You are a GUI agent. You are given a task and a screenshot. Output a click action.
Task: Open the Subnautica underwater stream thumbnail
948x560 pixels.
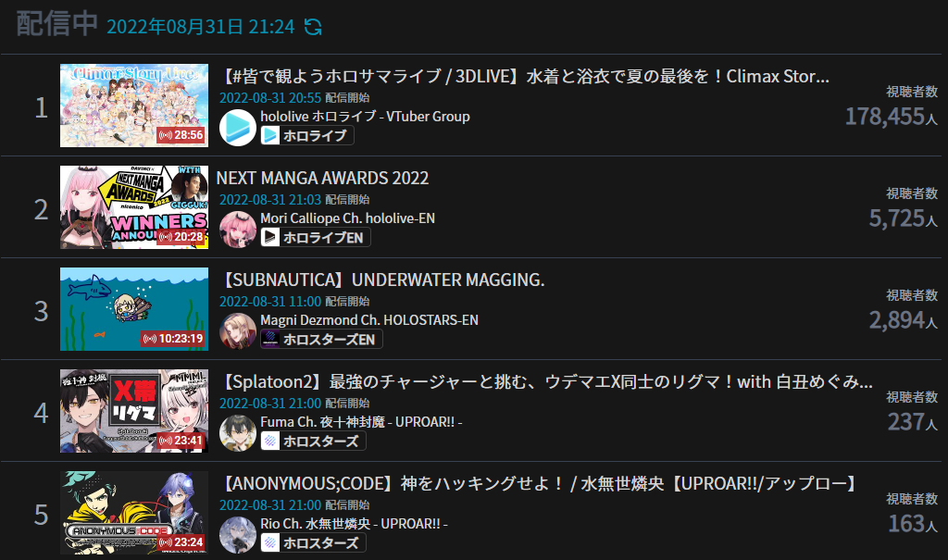(134, 309)
